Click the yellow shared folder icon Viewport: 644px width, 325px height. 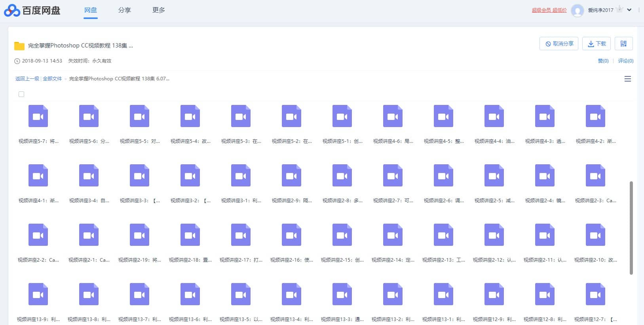pyautogui.click(x=19, y=46)
